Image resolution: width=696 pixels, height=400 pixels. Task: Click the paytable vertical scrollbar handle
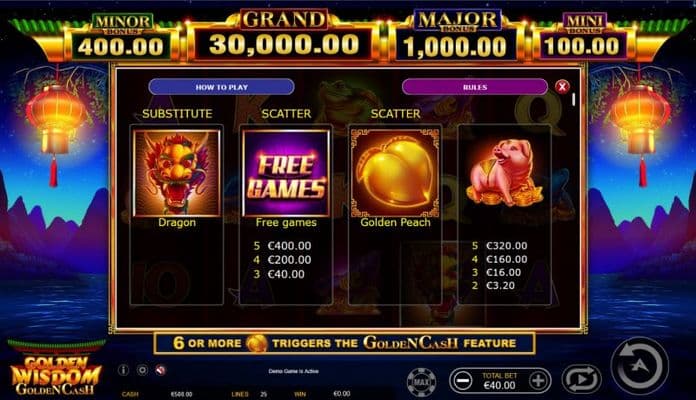[573, 99]
